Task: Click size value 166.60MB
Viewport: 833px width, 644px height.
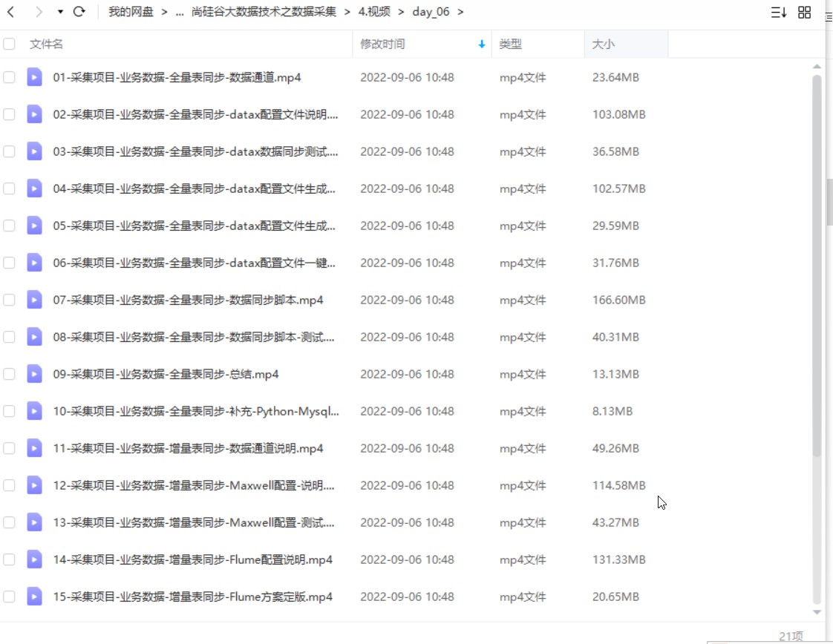Action: click(x=619, y=300)
